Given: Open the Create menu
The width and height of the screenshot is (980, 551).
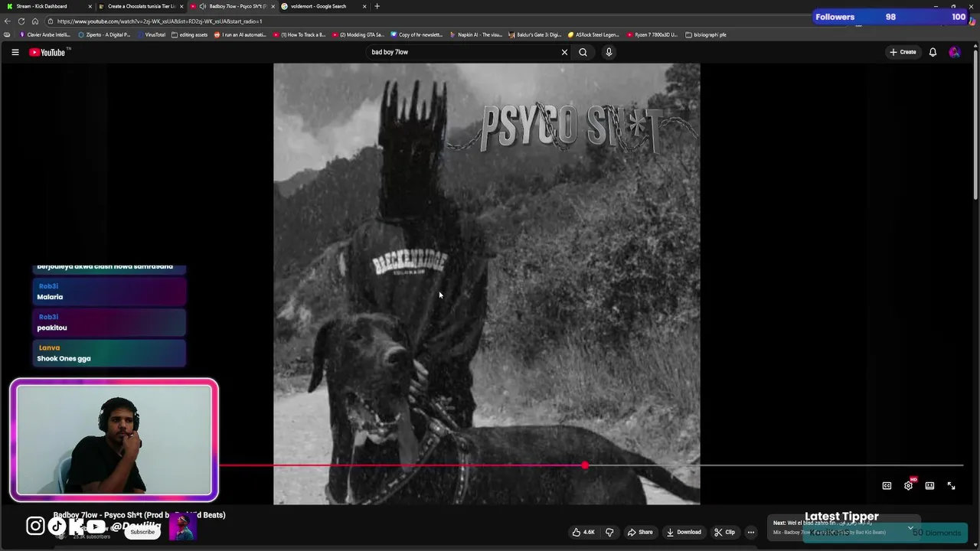Looking at the screenshot, I should 903,52.
